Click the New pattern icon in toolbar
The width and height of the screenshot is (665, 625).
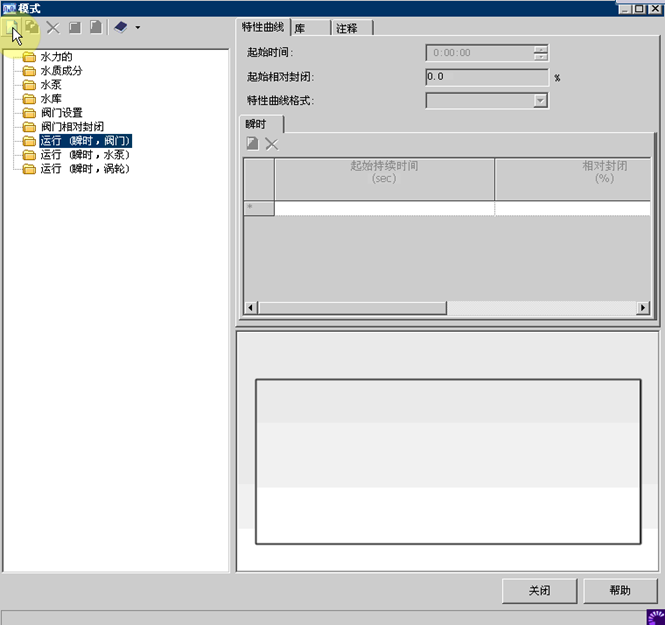(x=13, y=28)
